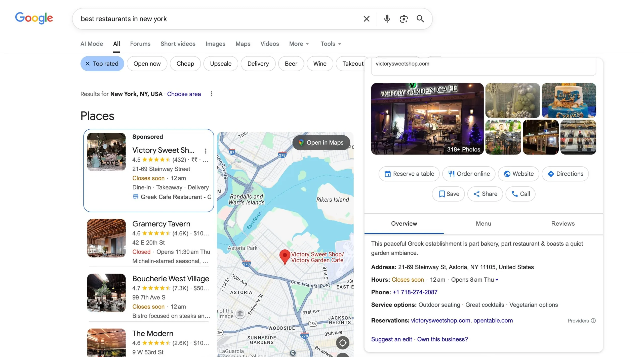
Task: Share the Victory Sweet Shop listing
Action: (485, 194)
